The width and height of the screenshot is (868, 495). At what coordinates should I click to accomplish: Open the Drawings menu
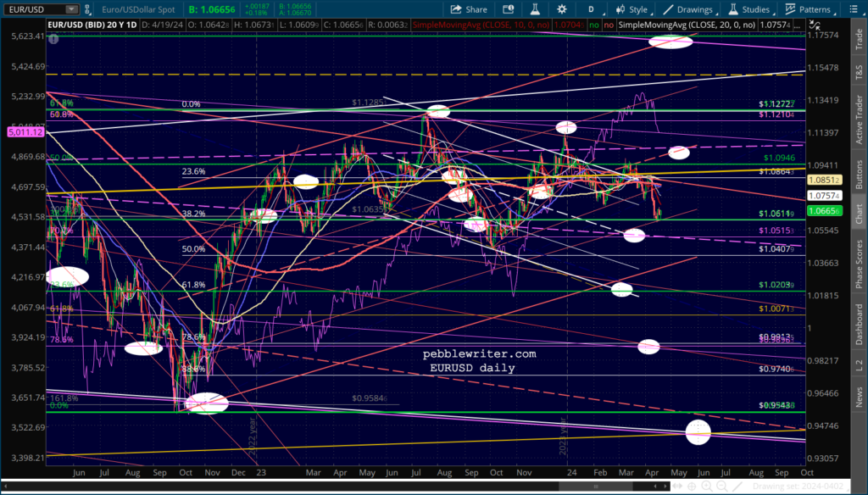(x=688, y=9)
